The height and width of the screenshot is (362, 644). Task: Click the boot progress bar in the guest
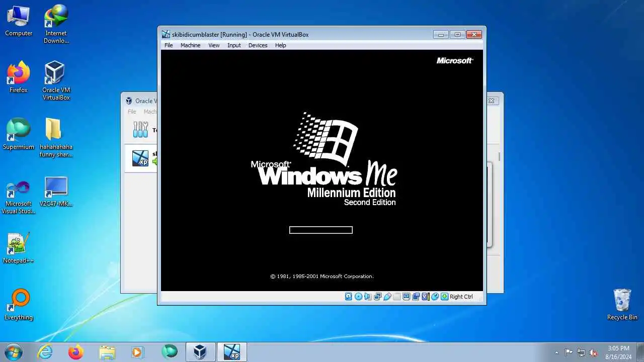pos(321,230)
